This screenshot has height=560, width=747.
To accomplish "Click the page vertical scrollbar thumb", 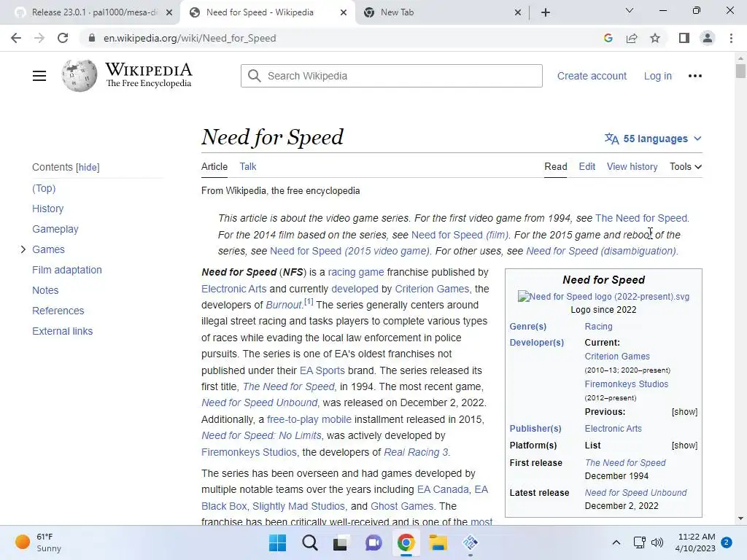I will pos(740,71).
